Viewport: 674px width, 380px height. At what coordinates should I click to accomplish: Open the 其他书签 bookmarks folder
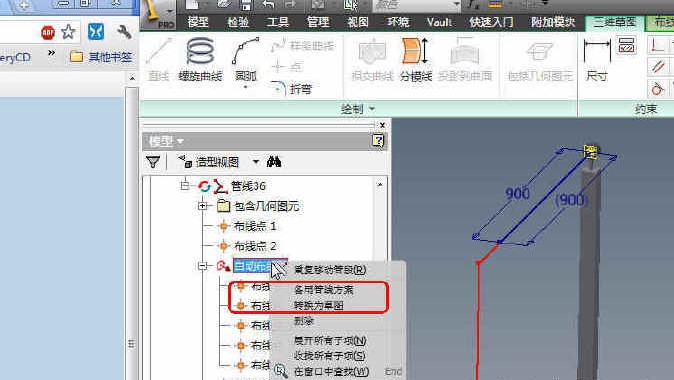coord(101,57)
